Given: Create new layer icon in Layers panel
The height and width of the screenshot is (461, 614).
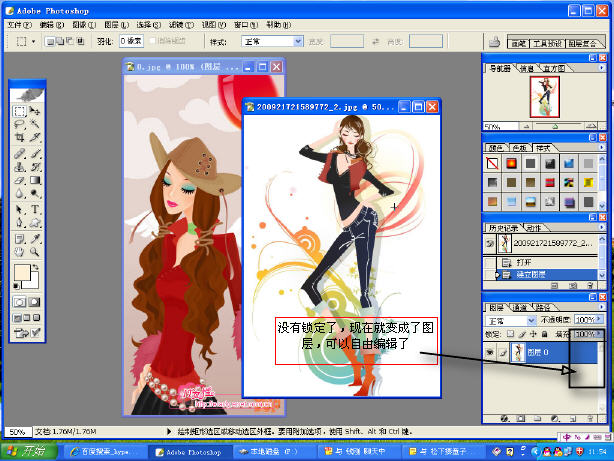Looking at the screenshot, I should point(573,419).
